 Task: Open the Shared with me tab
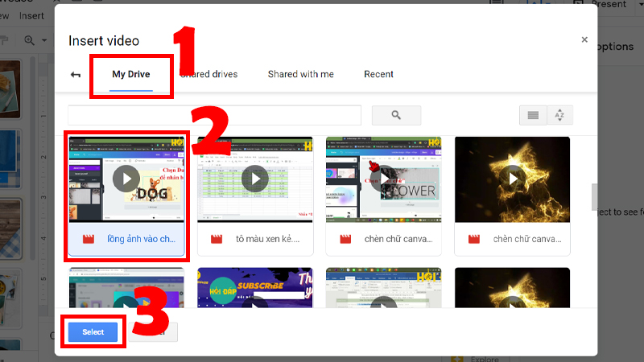(x=300, y=74)
